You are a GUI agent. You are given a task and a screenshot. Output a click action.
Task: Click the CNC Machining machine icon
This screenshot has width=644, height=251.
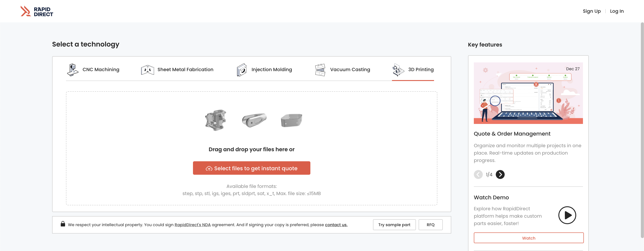click(72, 70)
